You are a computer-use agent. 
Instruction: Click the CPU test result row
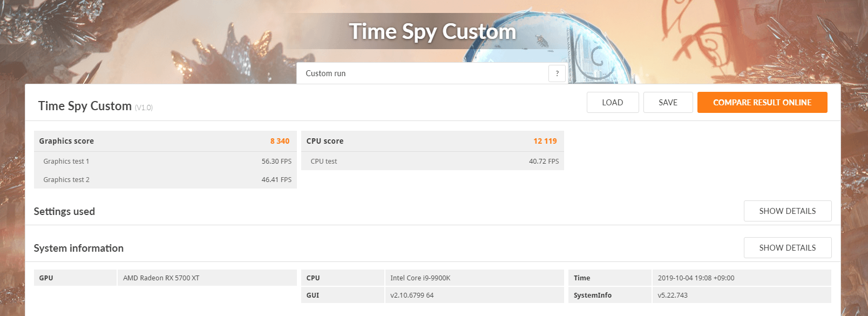(432, 162)
